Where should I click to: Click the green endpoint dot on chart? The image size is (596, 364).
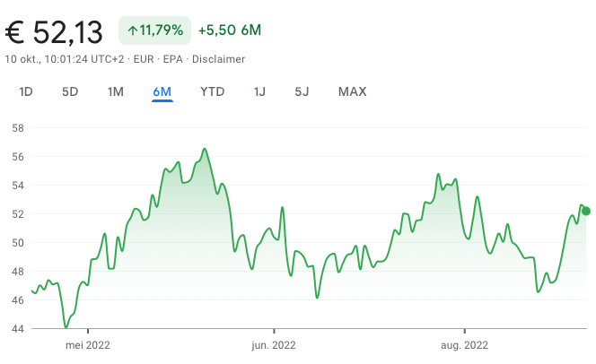586,211
